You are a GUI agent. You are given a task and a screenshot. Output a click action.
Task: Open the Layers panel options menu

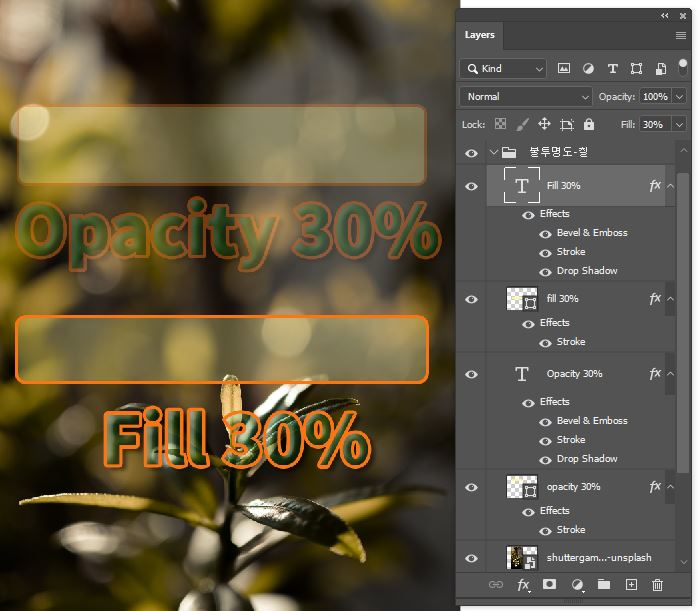click(681, 35)
